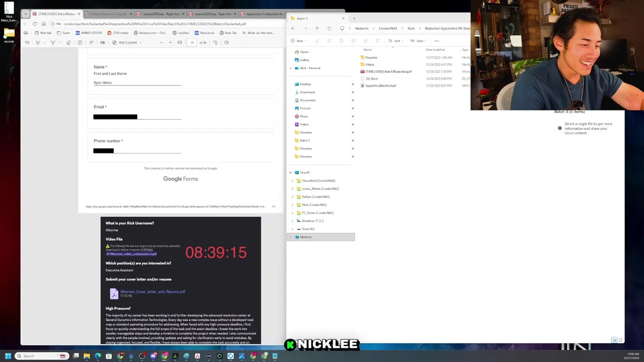The height and width of the screenshot is (362, 644).
Task: Open Home in the File Explorer sidebar
Action: point(304,52)
